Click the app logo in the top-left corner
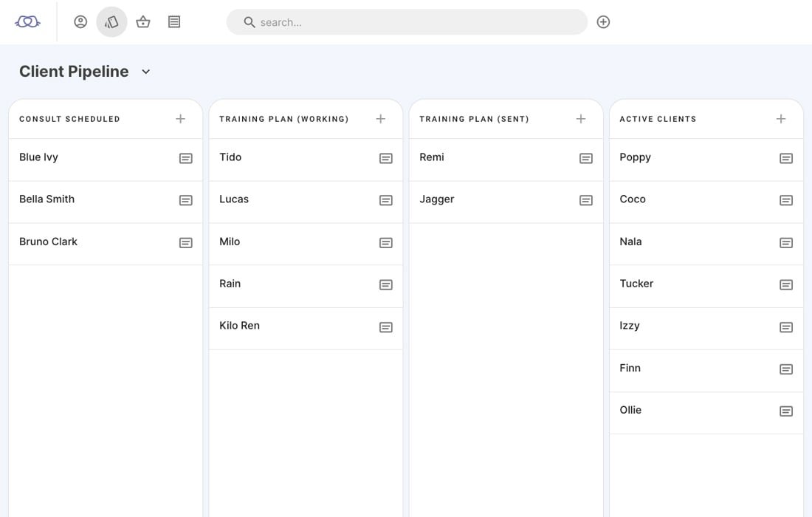 pos(27,21)
